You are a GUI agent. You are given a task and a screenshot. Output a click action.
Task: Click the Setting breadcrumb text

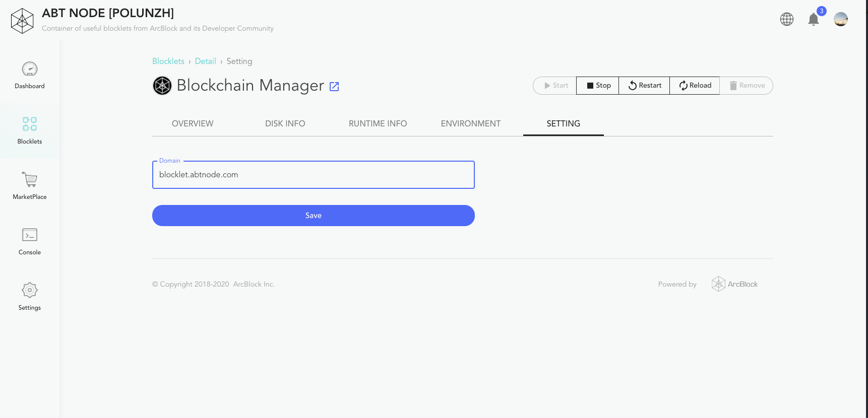click(239, 61)
